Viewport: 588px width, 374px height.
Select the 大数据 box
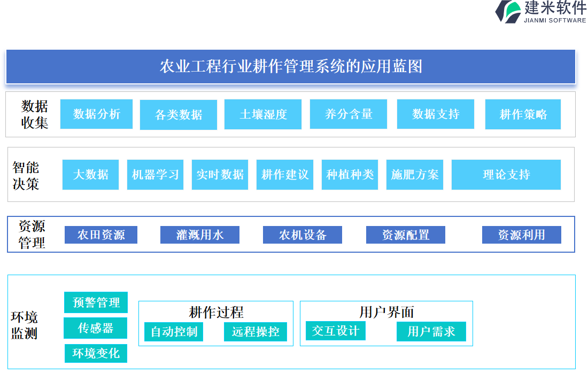tap(90, 175)
